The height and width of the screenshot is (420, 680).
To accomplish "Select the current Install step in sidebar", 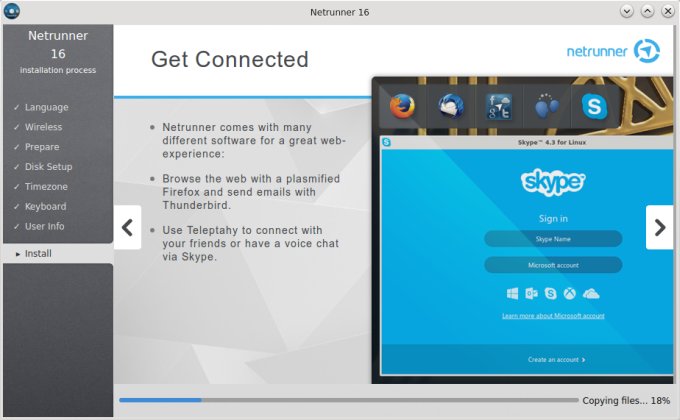I will (58, 253).
